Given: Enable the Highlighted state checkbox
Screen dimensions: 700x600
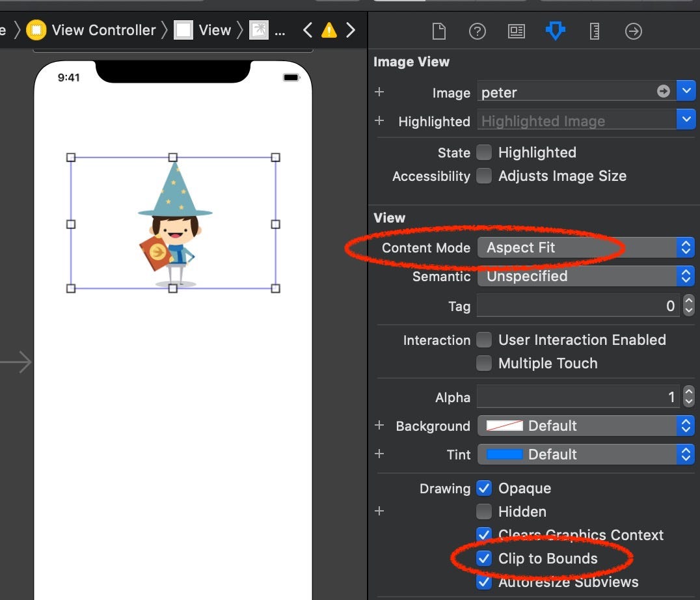Looking at the screenshot, I should click(x=484, y=152).
